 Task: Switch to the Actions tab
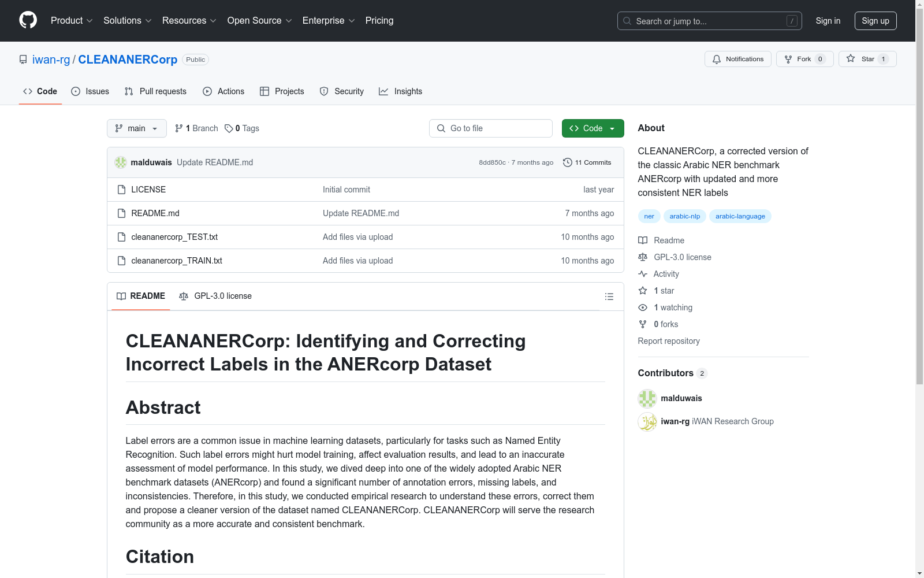(x=223, y=91)
